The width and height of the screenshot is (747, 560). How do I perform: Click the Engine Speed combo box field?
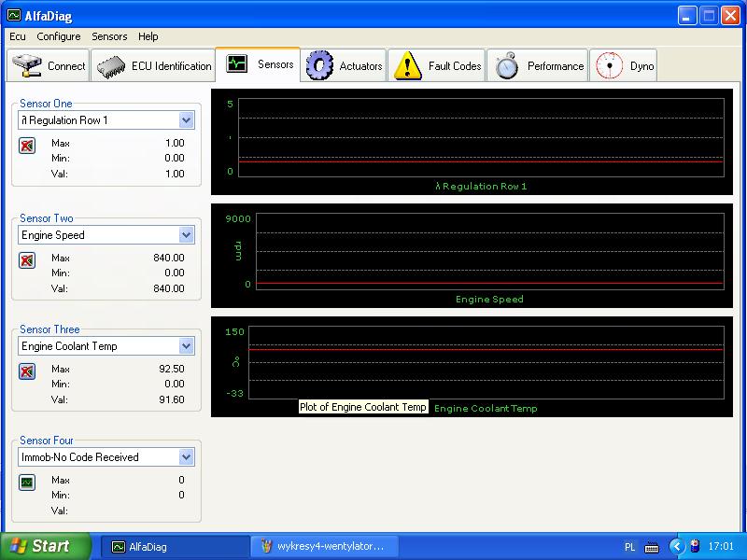(106, 235)
